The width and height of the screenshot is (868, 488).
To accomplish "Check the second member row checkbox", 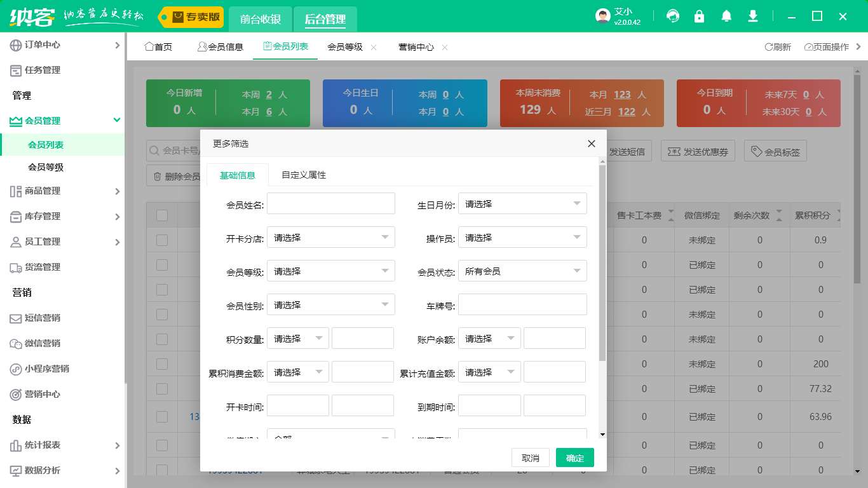I will [162, 265].
